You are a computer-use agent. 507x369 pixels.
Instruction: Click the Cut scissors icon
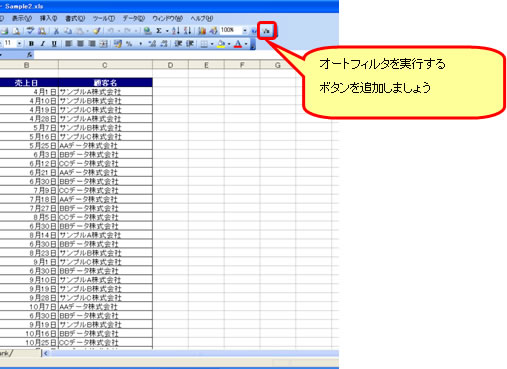(x=56, y=31)
